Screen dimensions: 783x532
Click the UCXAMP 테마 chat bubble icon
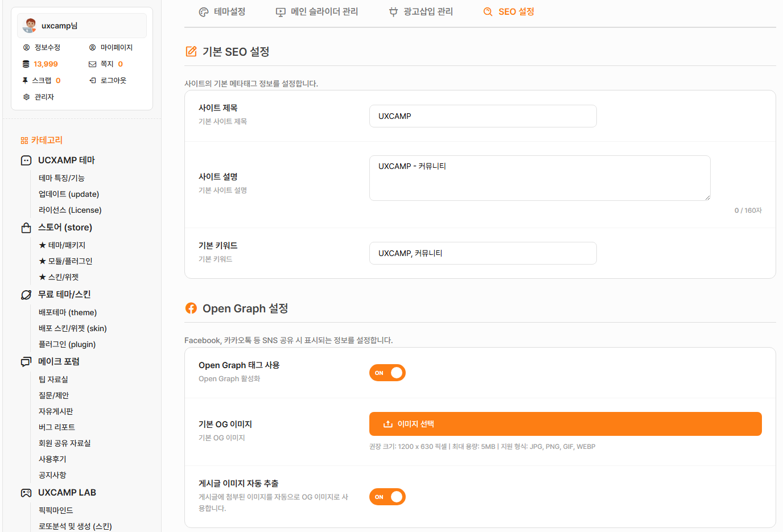26,160
